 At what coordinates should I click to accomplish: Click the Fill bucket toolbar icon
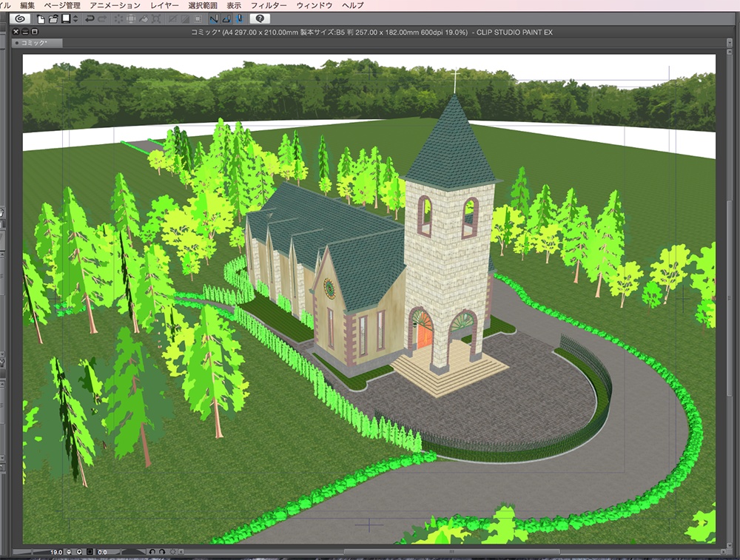point(144,19)
